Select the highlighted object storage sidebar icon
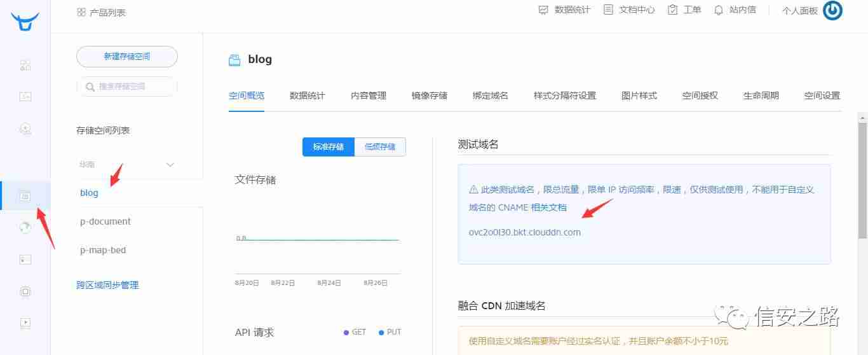 25,196
